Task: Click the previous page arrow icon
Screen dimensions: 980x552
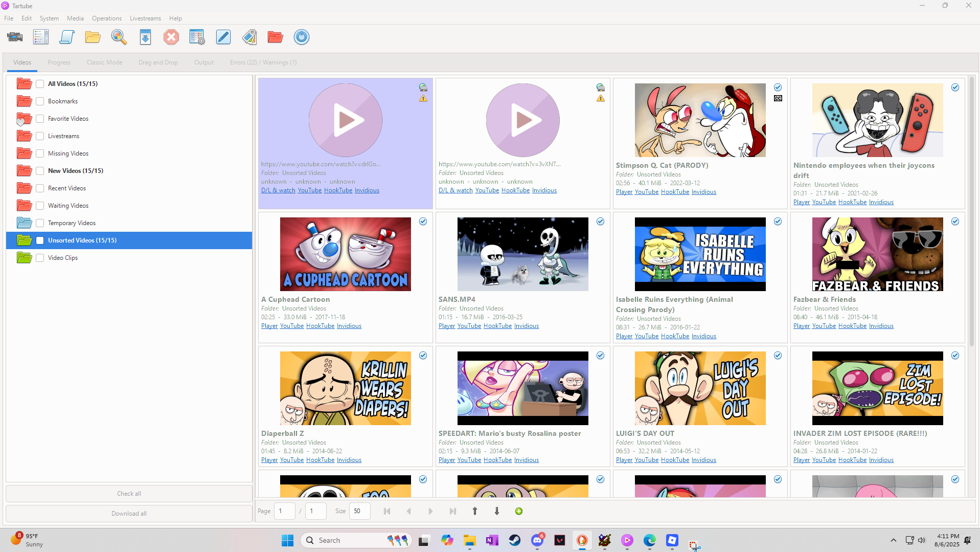Action: 409,511
